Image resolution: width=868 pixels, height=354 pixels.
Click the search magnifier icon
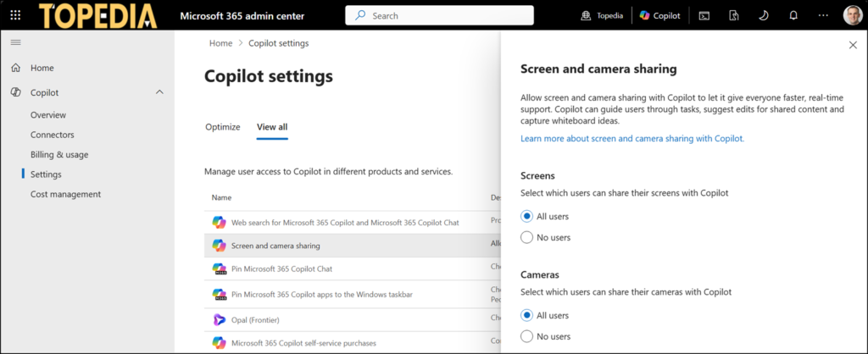(x=360, y=15)
